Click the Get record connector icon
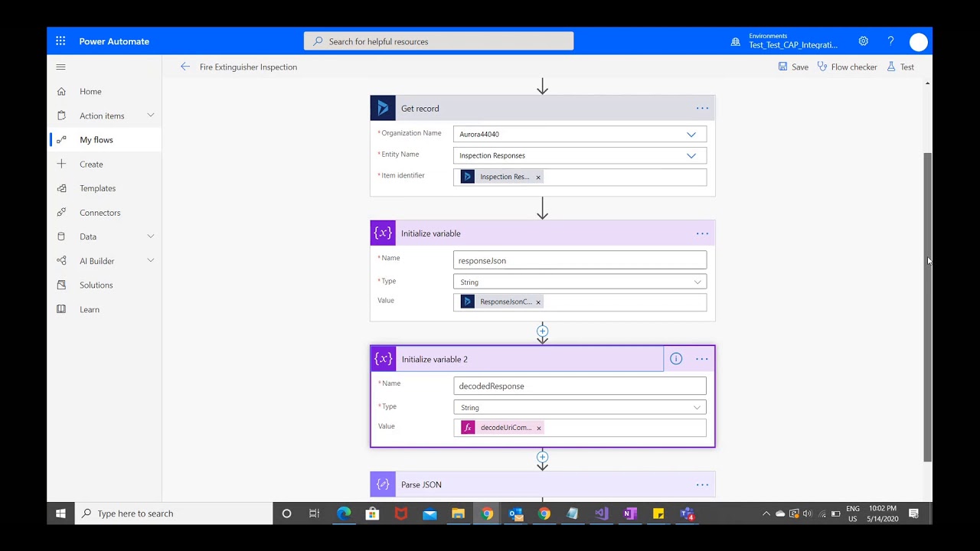 point(383,108)
